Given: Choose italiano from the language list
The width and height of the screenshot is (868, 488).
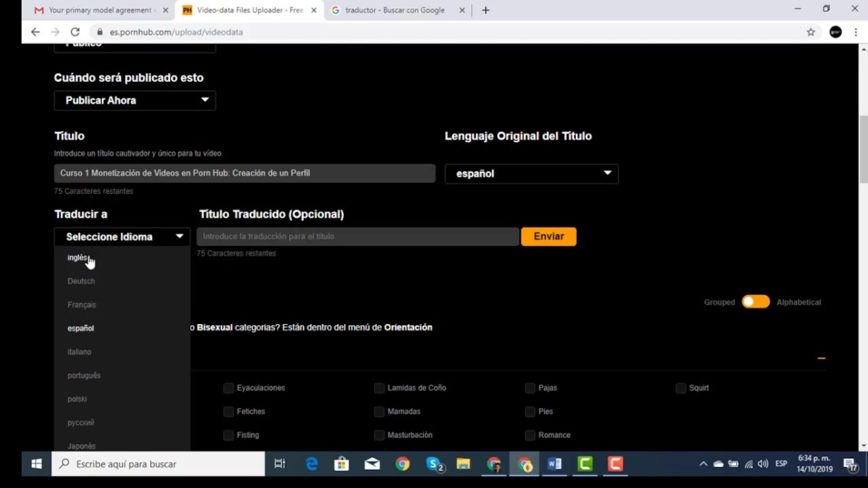Looking at the screenshot, I should [x=79, y=352].
